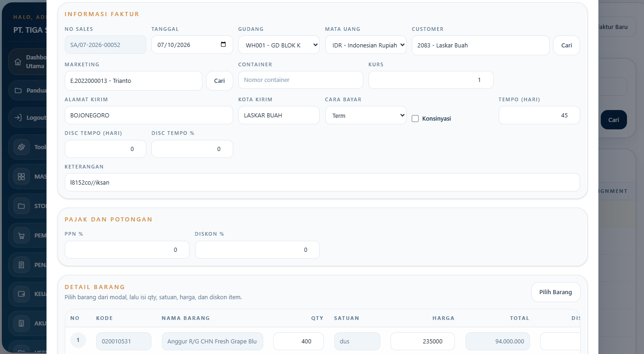Viewport: 644px width, 354px height.
Task: Focus the No Sales field SA/07-2026-00052
Action: (105, 45)
